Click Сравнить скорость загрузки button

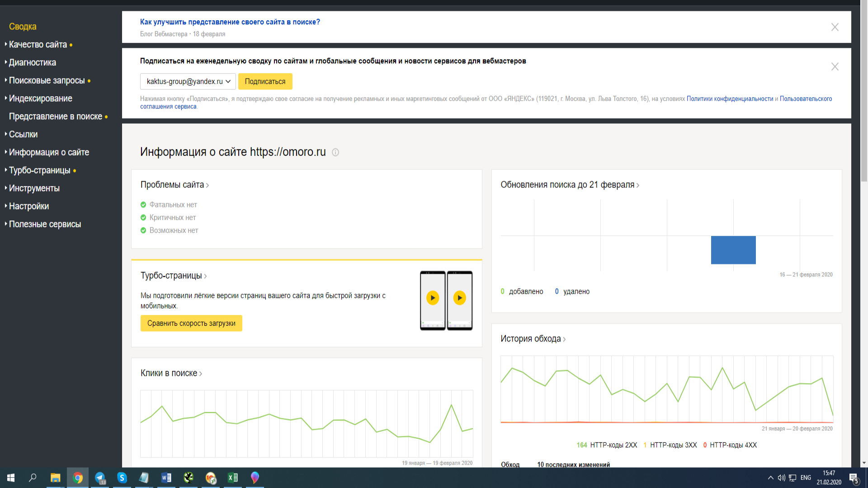(x=191, y=323)
